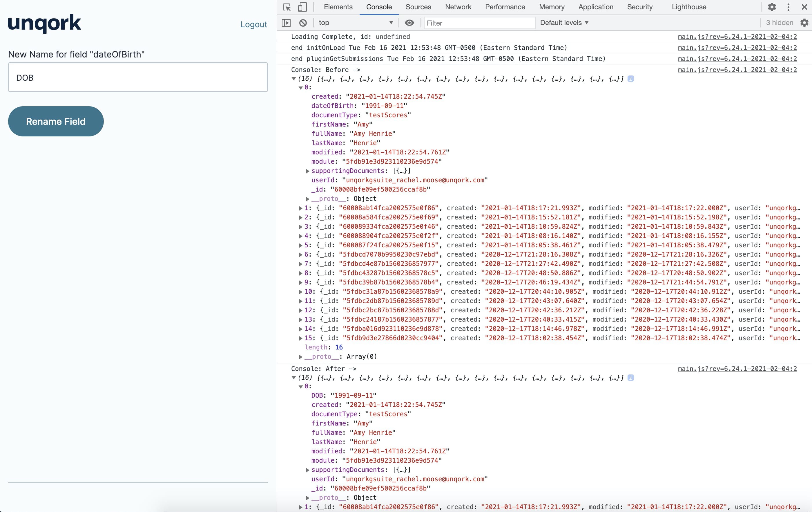Open the Lighthouse tab
812x512 pixels.
(x=689, y=7)
